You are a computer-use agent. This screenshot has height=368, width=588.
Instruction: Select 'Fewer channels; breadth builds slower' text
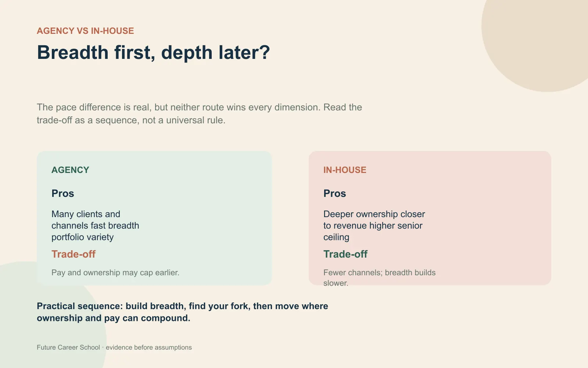[x=379, y=278]
